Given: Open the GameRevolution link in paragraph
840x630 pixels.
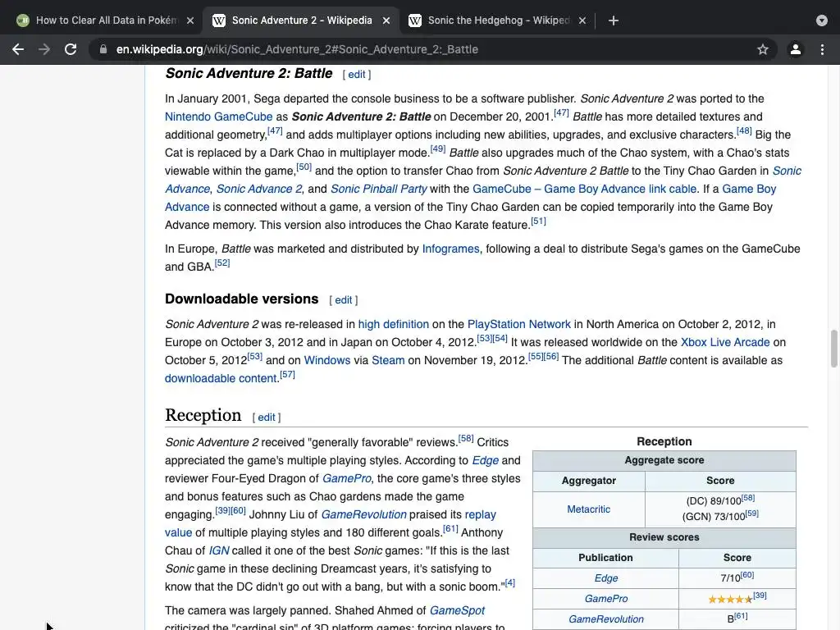Looking at the screenshot, I should pos(363,514).
